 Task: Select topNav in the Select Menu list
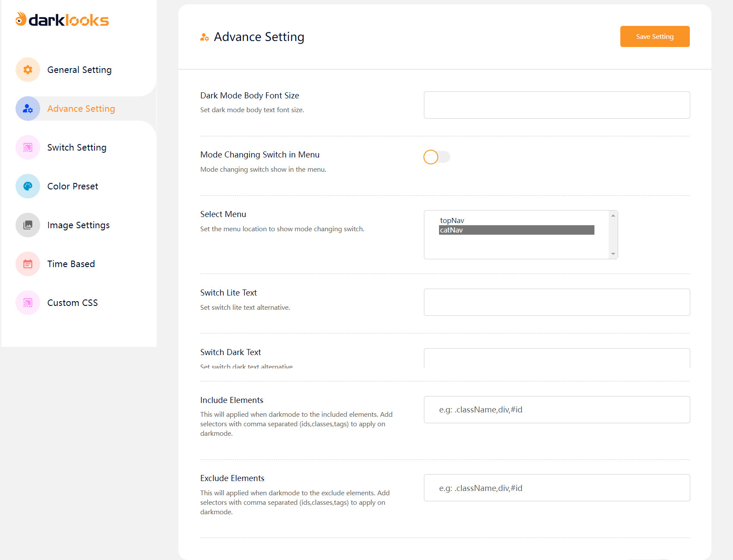click(452, 220)
